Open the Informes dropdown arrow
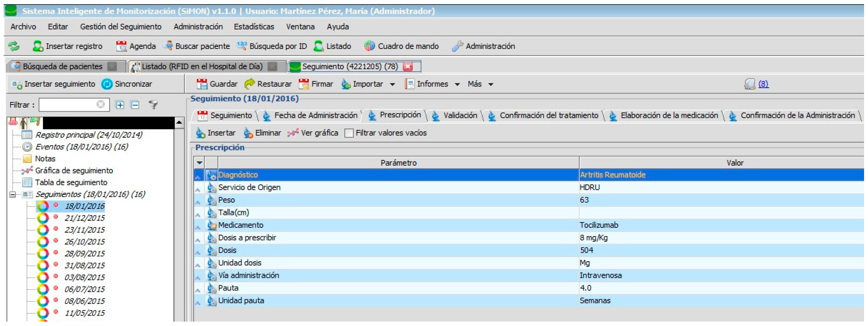The image size is (868, 326). click(457, 85)
